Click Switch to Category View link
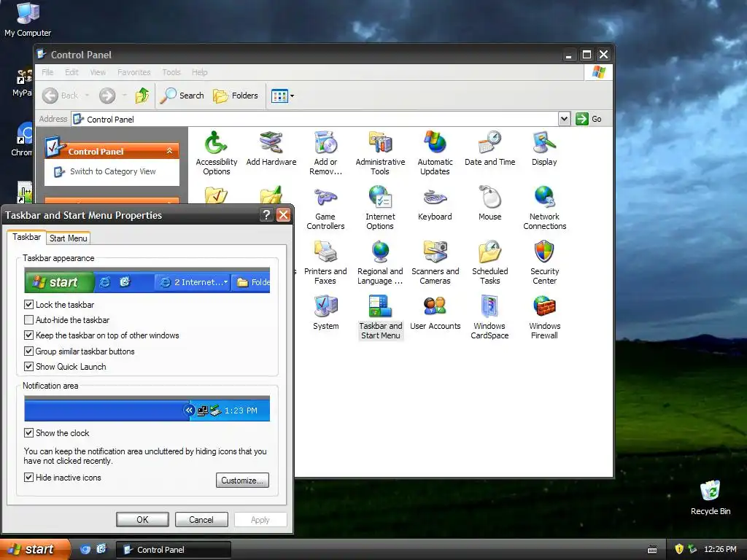Image resolution: width=747 pixels, height=560 pixels. (112, 171)
